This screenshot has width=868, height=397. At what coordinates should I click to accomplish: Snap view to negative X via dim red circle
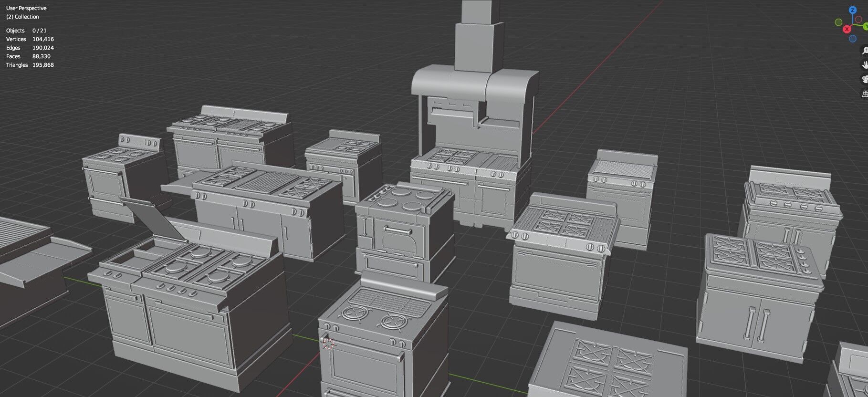click(x=858, y=19)
